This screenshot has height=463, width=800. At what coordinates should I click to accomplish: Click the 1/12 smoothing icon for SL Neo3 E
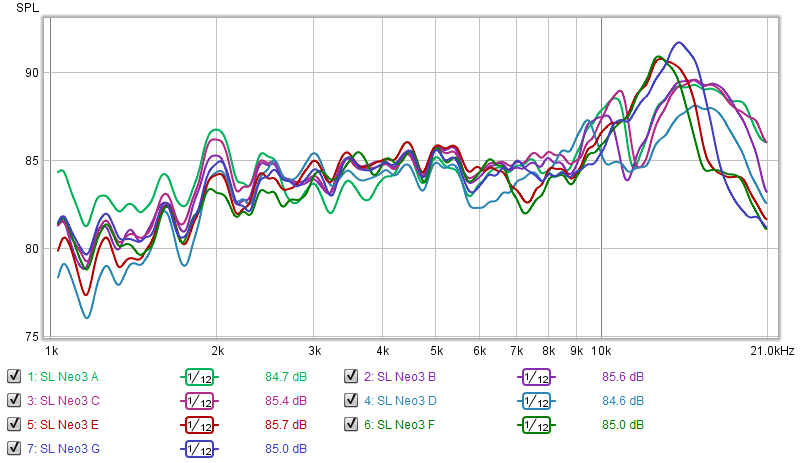click(x=199, y=425)
